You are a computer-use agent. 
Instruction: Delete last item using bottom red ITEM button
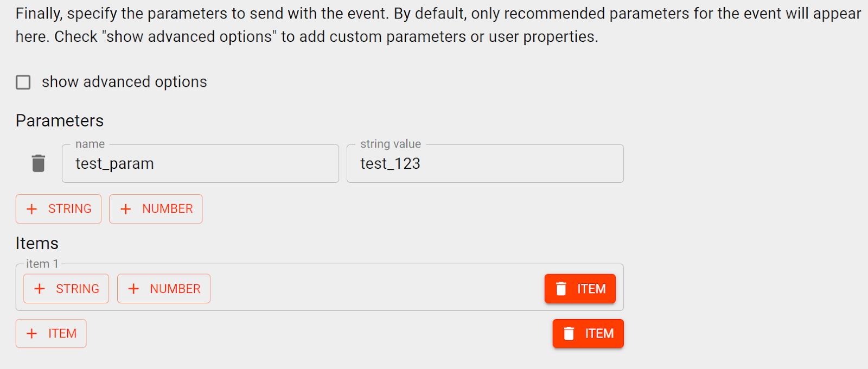point(588,334)
